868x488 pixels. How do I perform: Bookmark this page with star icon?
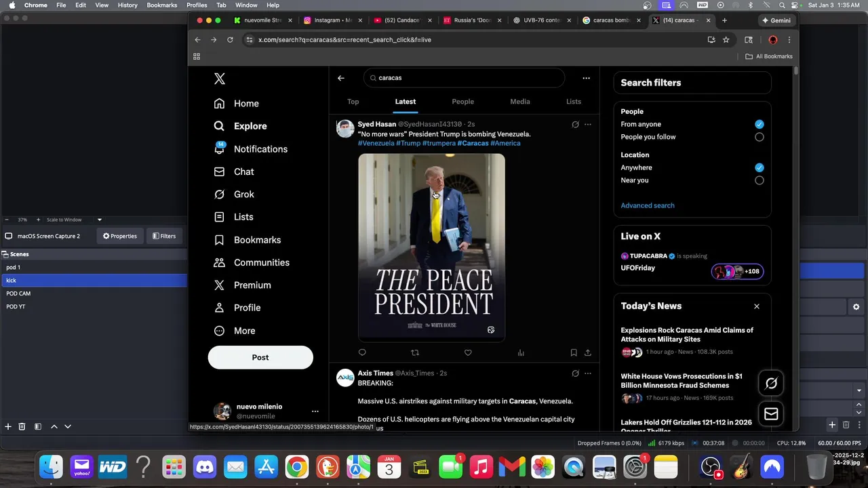[726, 40]
